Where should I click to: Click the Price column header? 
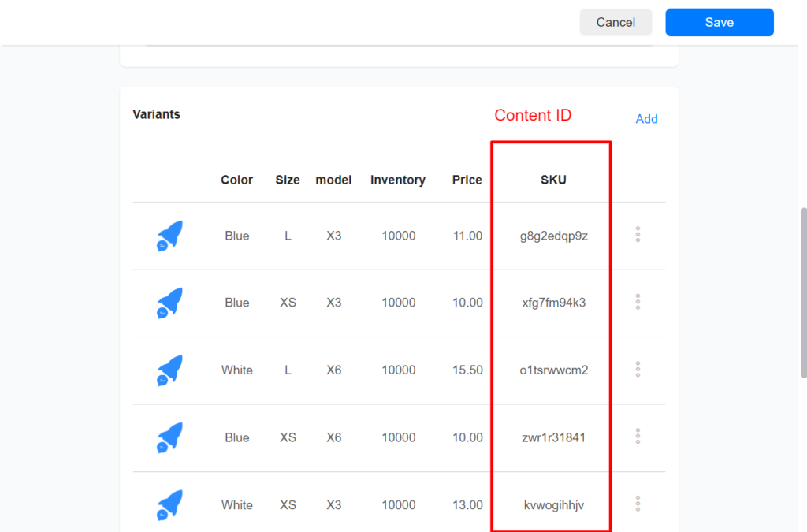467,180
